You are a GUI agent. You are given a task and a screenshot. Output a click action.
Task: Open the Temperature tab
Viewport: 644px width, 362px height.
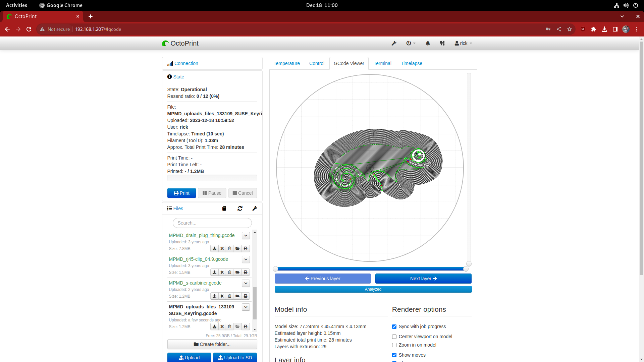(287, 63)
